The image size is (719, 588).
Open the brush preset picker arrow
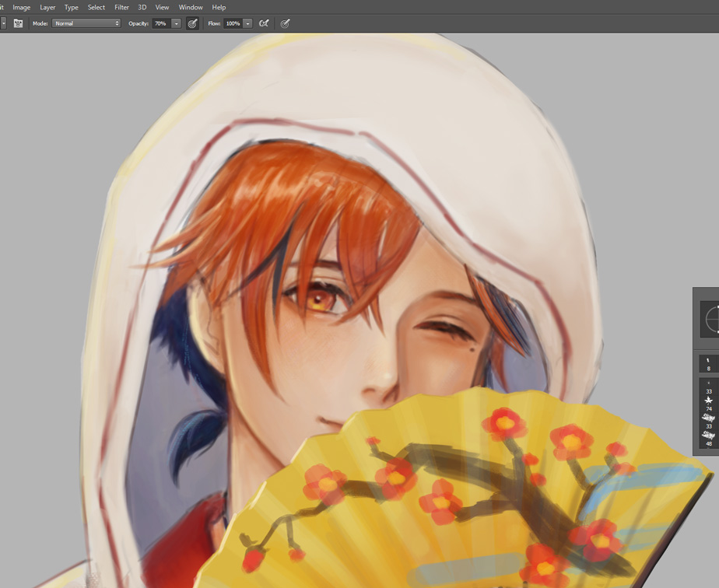coord(3,23)
